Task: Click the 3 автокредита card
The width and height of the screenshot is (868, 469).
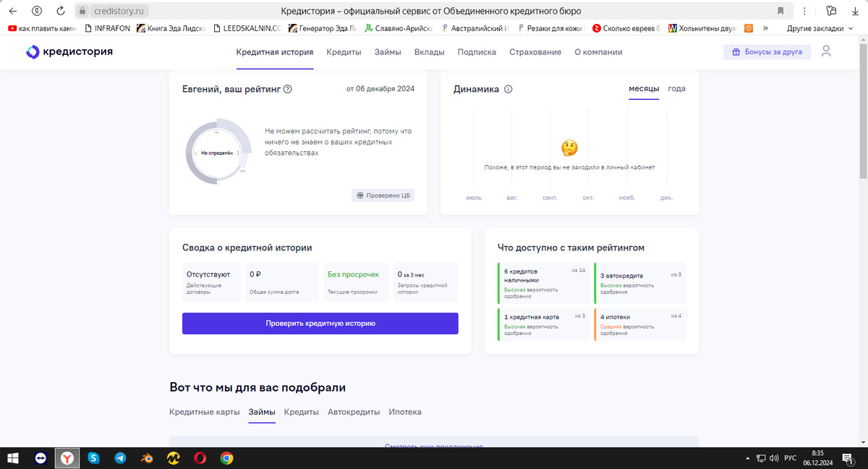Action: [x=639, y=283]
